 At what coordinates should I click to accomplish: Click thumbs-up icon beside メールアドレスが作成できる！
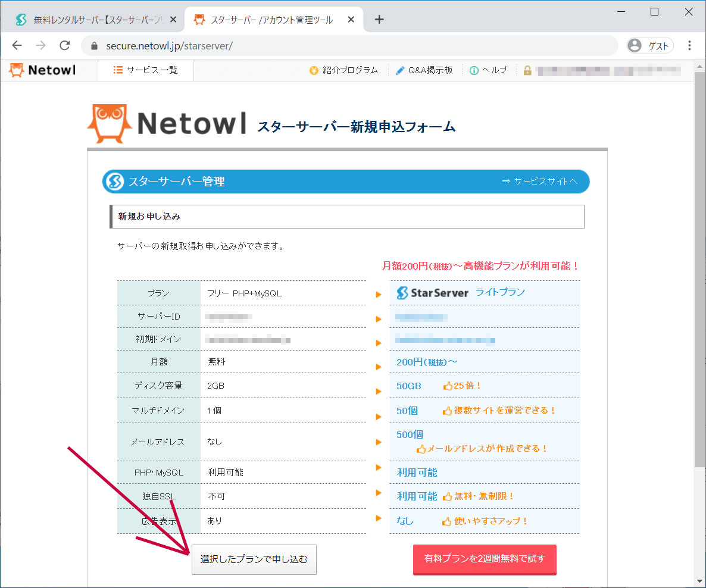point(421,449)
